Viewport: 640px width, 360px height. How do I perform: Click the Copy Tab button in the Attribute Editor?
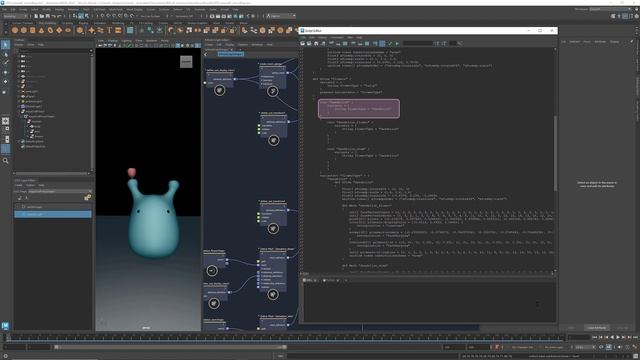pos(622,328)
